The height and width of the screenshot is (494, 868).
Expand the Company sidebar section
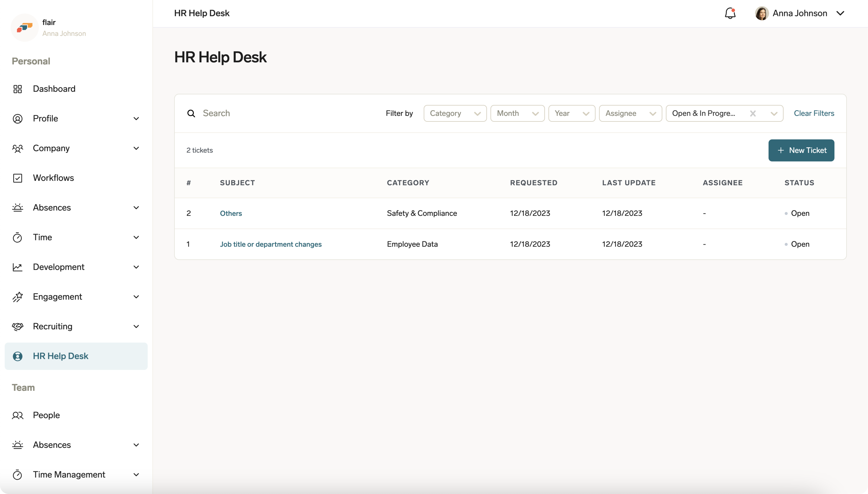[x=136, y=148]
